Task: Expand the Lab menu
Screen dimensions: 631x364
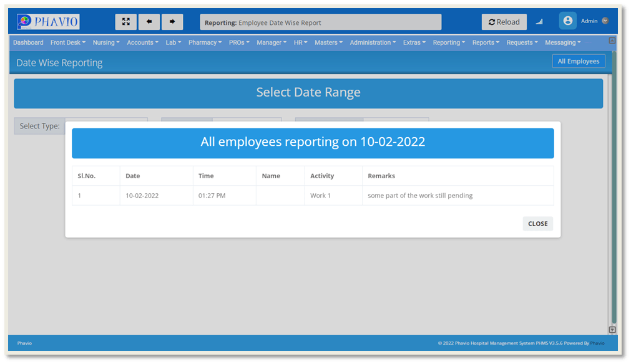Action: click(174, 42)
